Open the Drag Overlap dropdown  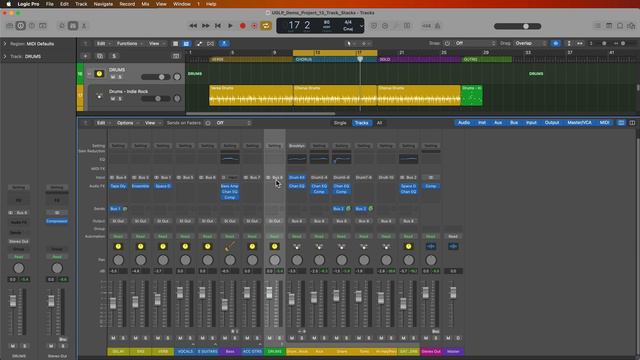coord(529,43)
